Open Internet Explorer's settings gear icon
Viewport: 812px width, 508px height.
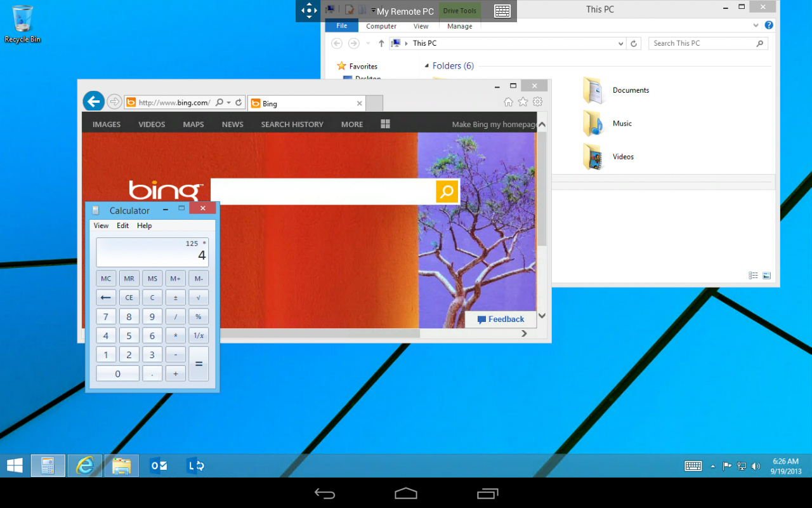coord(537,102)
